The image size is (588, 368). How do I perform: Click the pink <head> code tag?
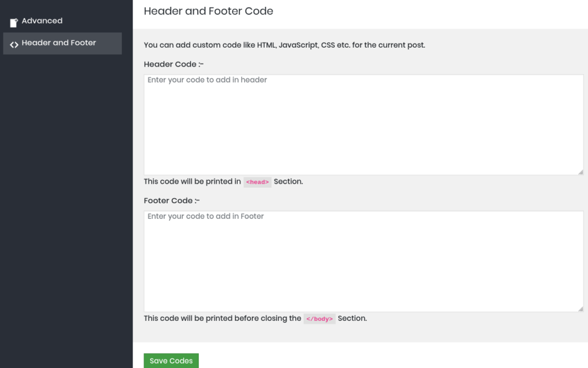tap(257, 182)
